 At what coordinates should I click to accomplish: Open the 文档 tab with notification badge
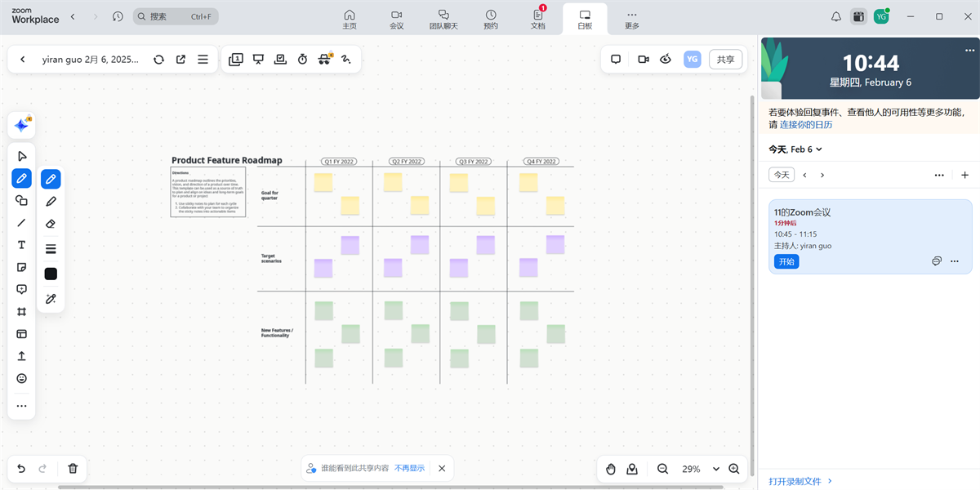(x=537, y=18)
